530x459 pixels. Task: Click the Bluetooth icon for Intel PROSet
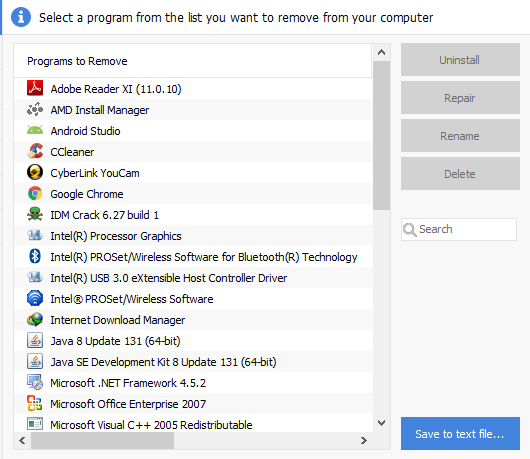pos(35,256)
